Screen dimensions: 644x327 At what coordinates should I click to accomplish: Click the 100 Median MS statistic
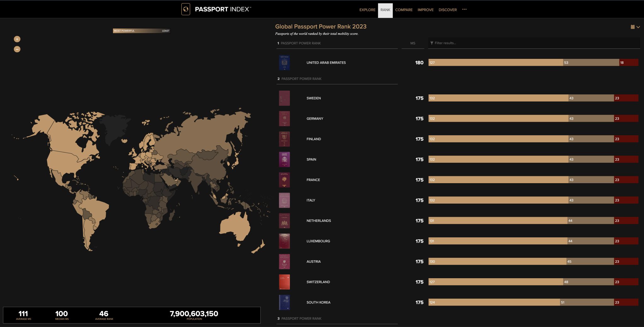click(x=62, y=315)
